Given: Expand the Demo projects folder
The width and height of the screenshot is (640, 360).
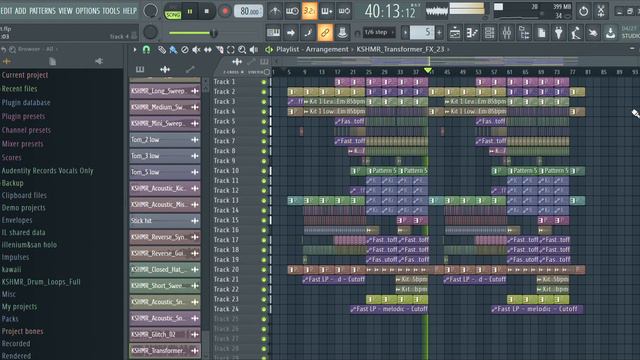Looking at the screenshot, I should click(x=23, y=208).
